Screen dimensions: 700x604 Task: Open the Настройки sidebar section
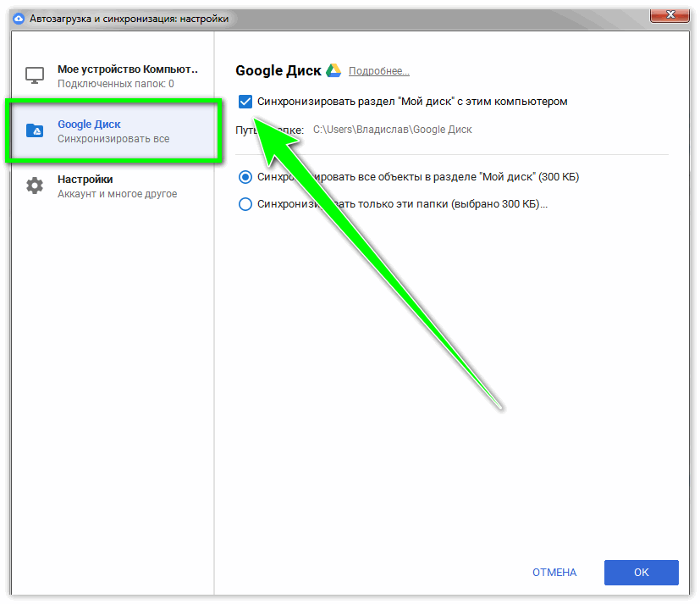pyautogui.click(x=113, y=186)
